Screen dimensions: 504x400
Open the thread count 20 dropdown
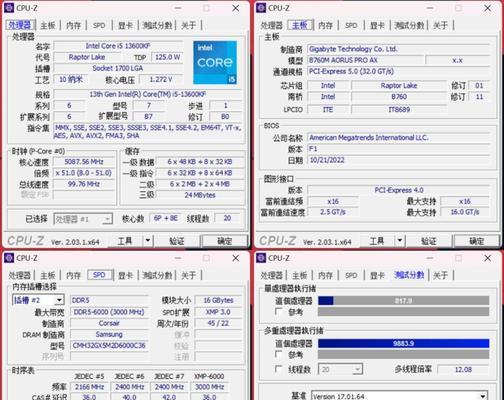(x=340, y=369)
